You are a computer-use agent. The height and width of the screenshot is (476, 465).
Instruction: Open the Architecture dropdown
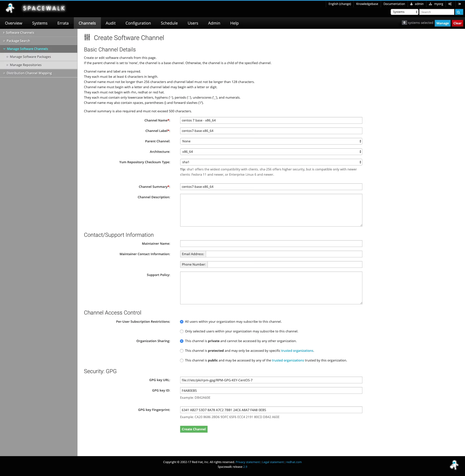[271, 152]
